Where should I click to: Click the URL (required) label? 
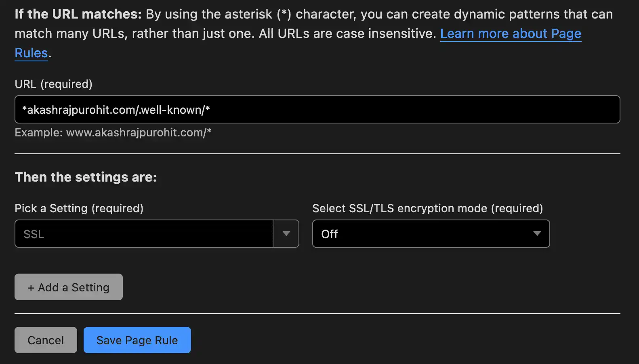pos(54,84)
